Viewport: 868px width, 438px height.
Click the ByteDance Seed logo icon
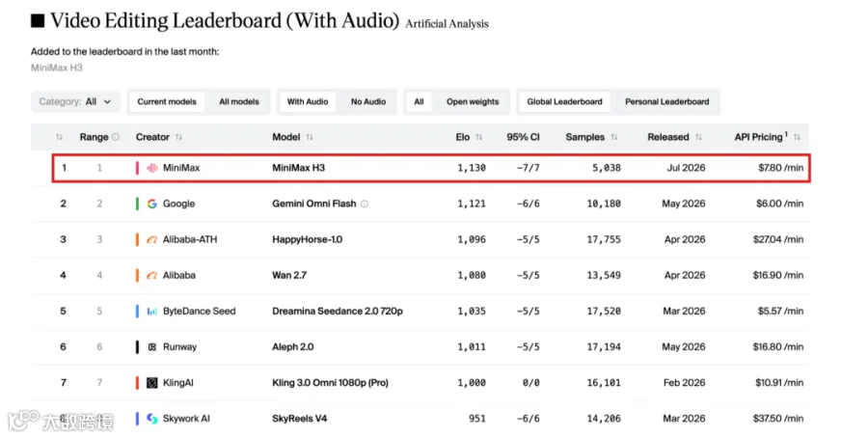point(151,312)
